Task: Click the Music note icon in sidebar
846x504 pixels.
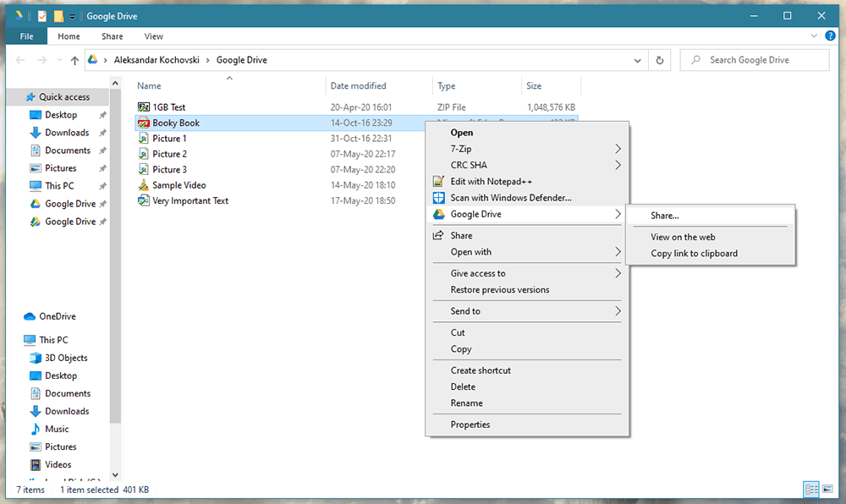Action: pyautogui.click(x=36, y=429)
